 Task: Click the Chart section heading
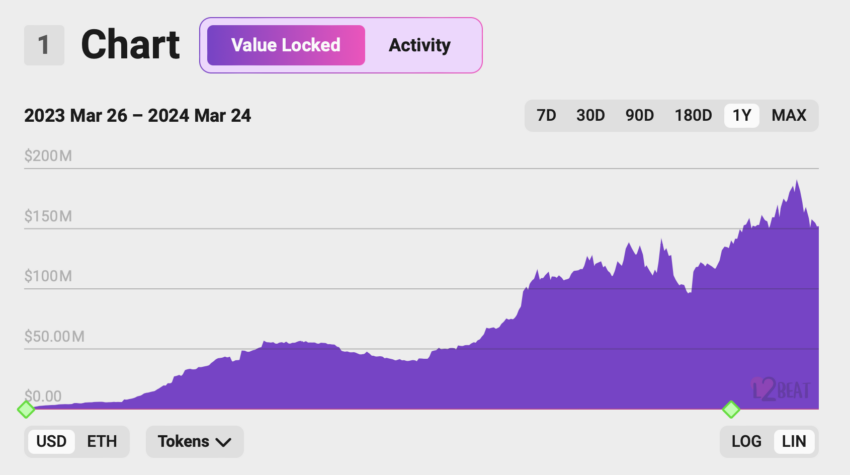coord(130,45)
